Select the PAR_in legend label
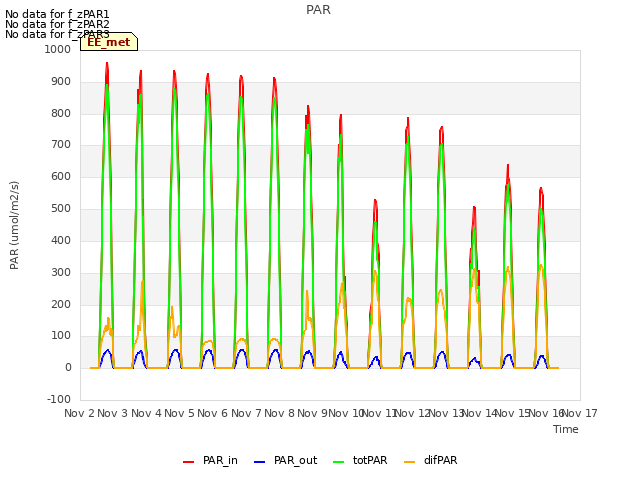 click(x=220, y=460)
